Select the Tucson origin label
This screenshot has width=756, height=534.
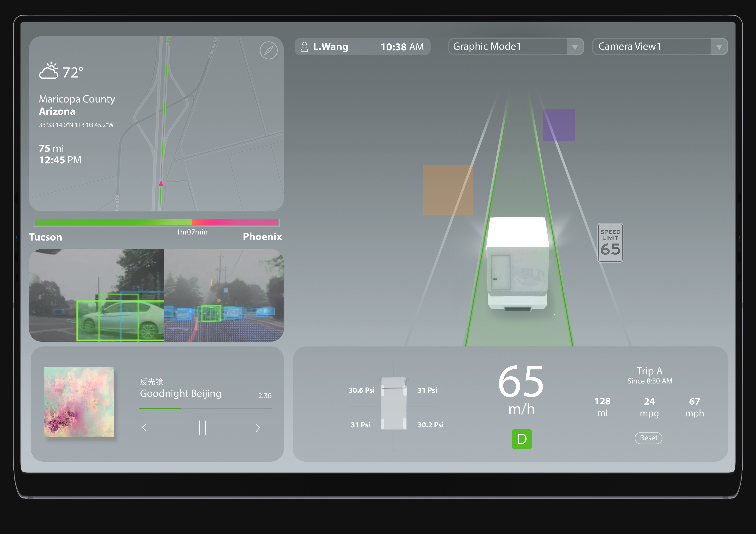[45, 237]
